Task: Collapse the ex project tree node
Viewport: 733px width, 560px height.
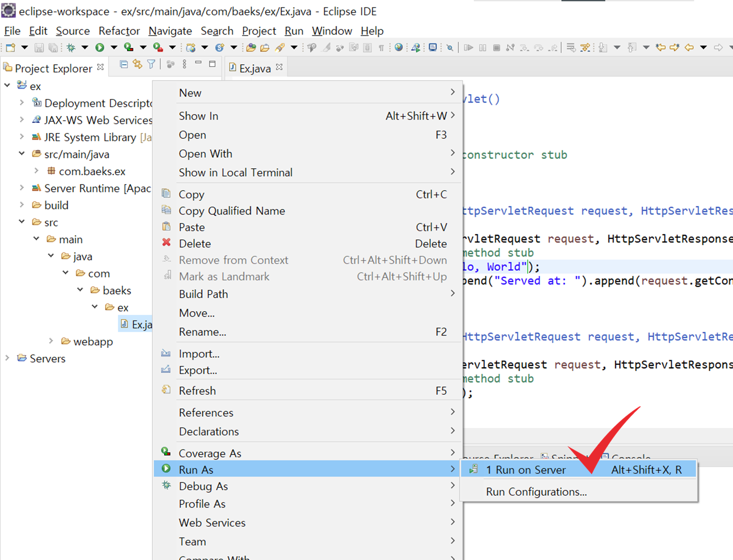Action: [x=7, y=85]
